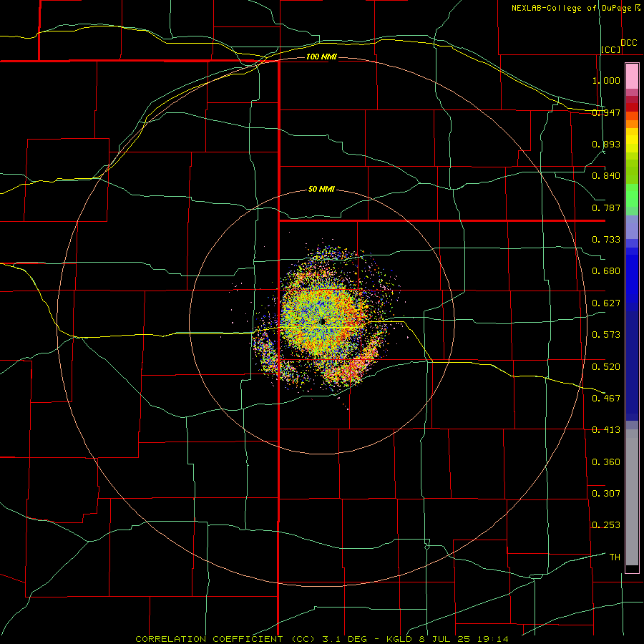Screen dimensions: 644x644
Task: Click the 0.520 scale value
Action: (x=606, y=367)
